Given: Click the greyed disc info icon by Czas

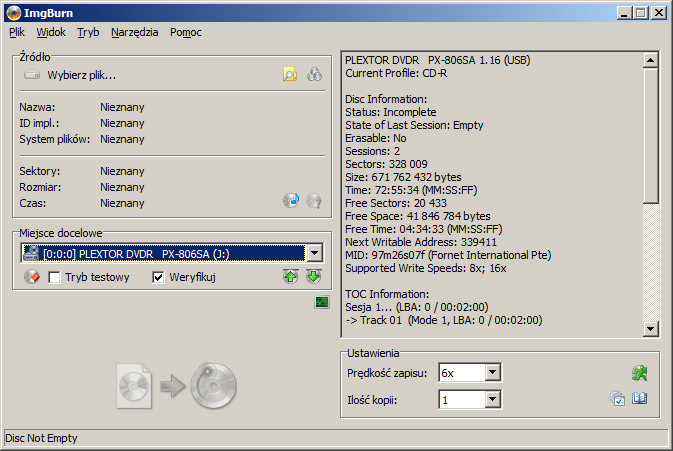Looking at the screenshot, I should pyautogui.click(x=314, y=200).
